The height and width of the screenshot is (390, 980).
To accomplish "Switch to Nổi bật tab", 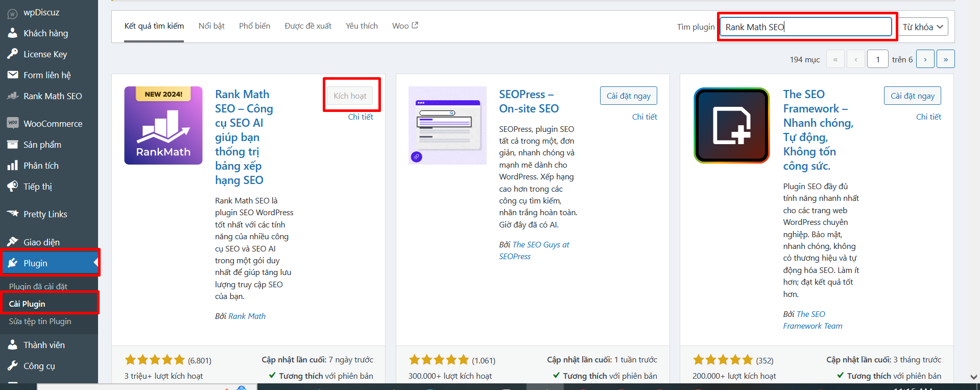I will click(x=211, y=26).
